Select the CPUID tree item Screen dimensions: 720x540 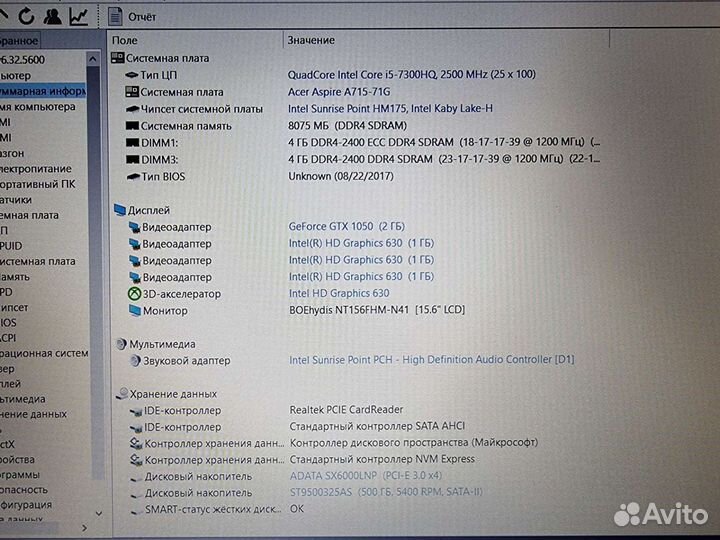[11, 246]
